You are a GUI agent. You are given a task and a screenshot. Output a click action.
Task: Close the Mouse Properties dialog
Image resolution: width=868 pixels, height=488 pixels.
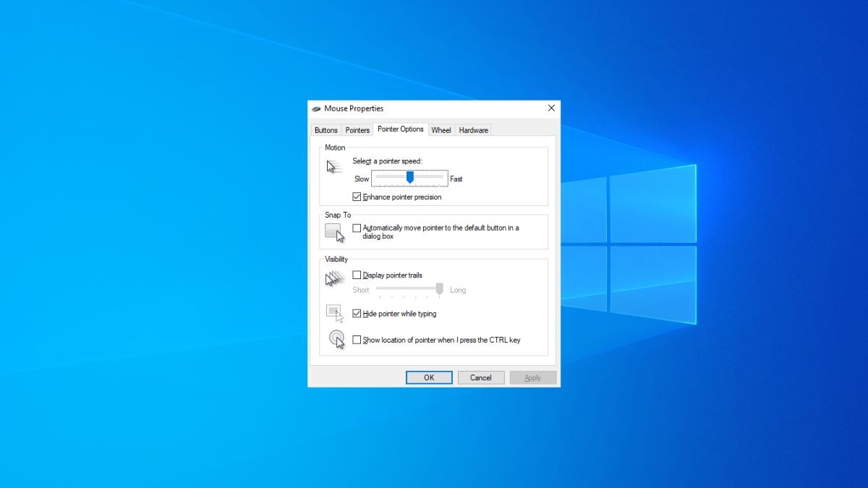pos(551,108)
